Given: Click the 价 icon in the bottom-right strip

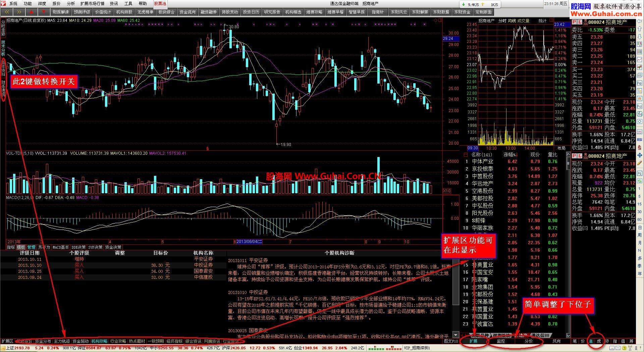Looking at the screenshot, I should coord(583,341).
